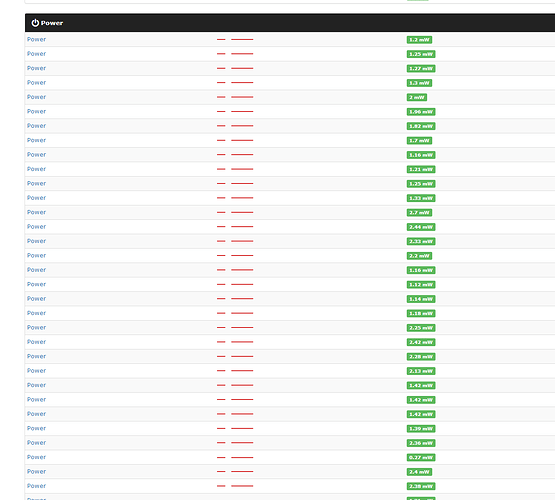Viewport: 555px width, 500px height.
Task: Click the green 1.82 mW value badge
Action: coord(421,126)
